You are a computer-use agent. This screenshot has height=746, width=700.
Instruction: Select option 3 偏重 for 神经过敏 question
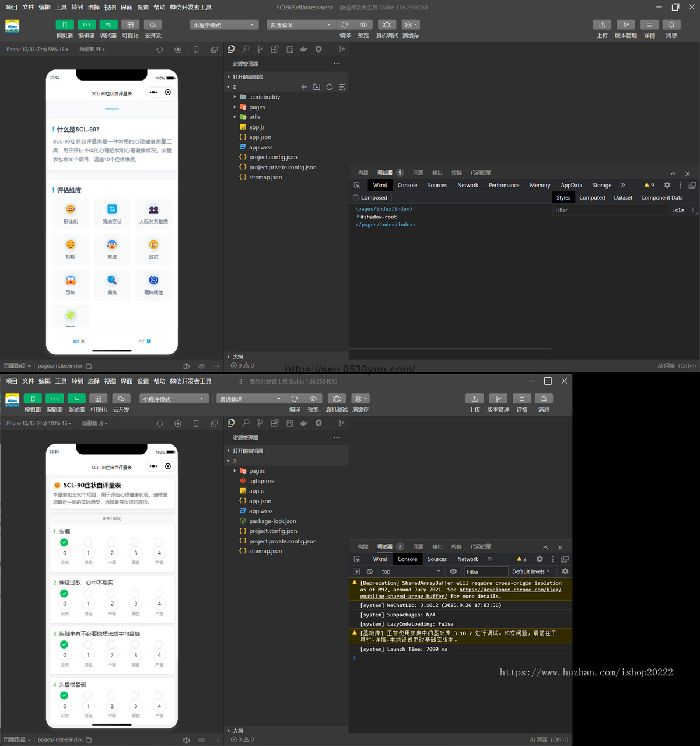pyautogui.click(x=135, y=604)
